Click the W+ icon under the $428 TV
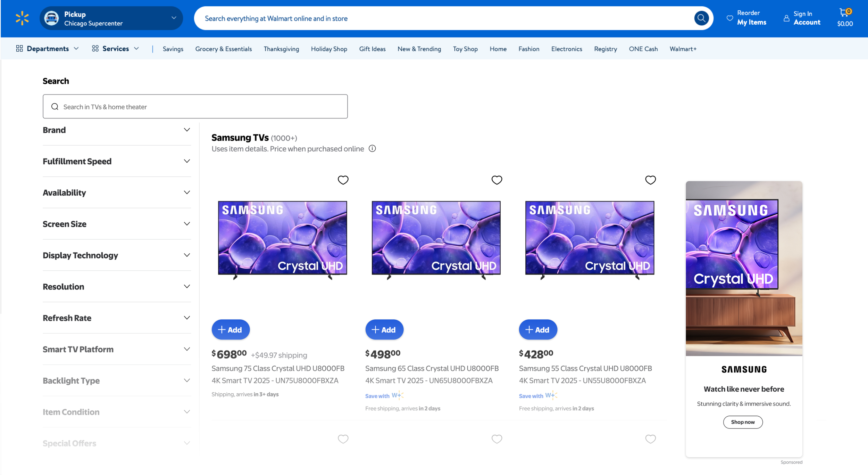Viewport: 868px width, 475px height. (551, 395)
